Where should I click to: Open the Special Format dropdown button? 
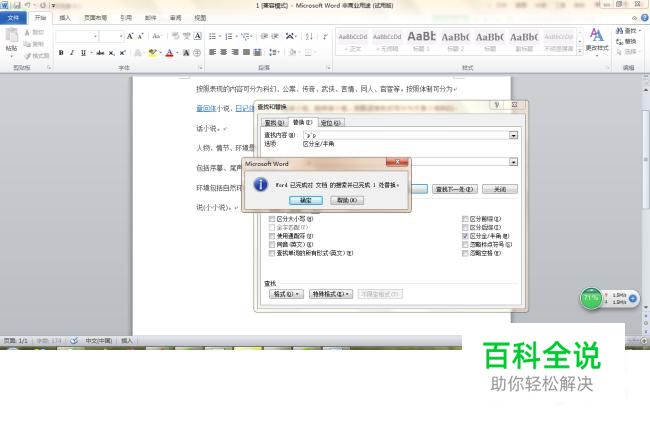330,294
